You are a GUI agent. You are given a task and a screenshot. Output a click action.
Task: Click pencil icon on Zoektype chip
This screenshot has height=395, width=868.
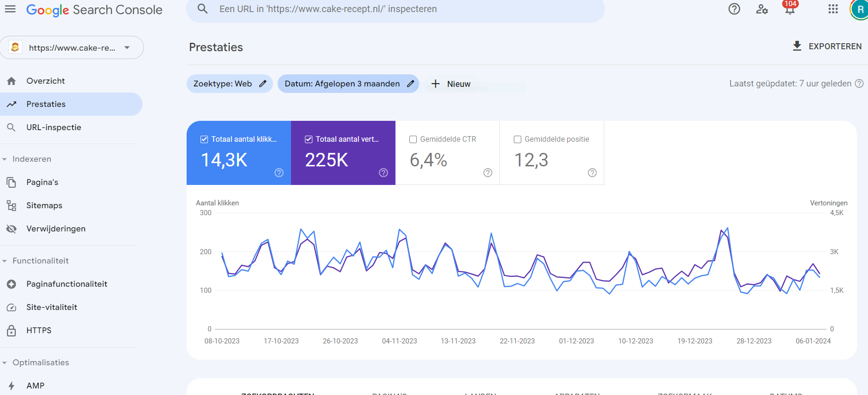[263, 84]
